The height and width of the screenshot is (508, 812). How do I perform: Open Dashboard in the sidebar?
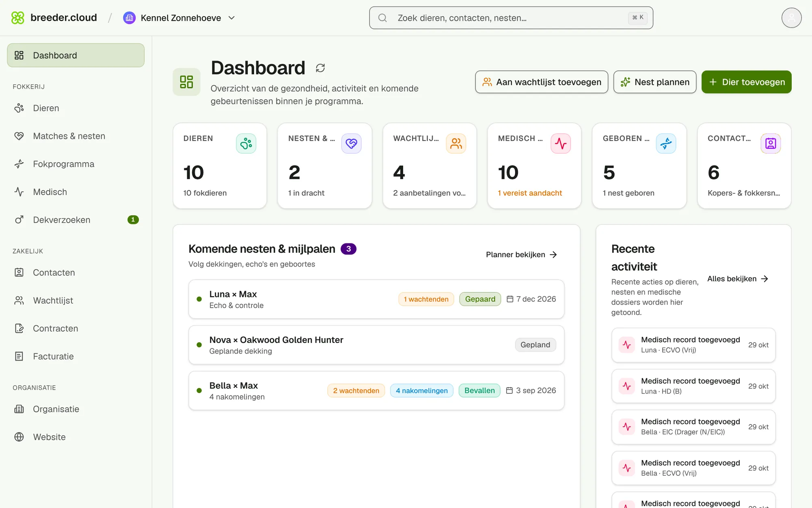tap(76, 55)
